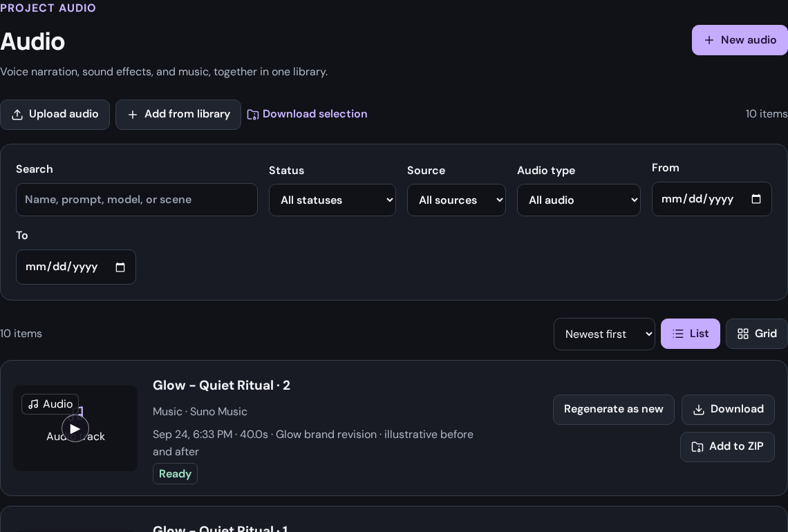Click the Audio page heading

point(32,41)
